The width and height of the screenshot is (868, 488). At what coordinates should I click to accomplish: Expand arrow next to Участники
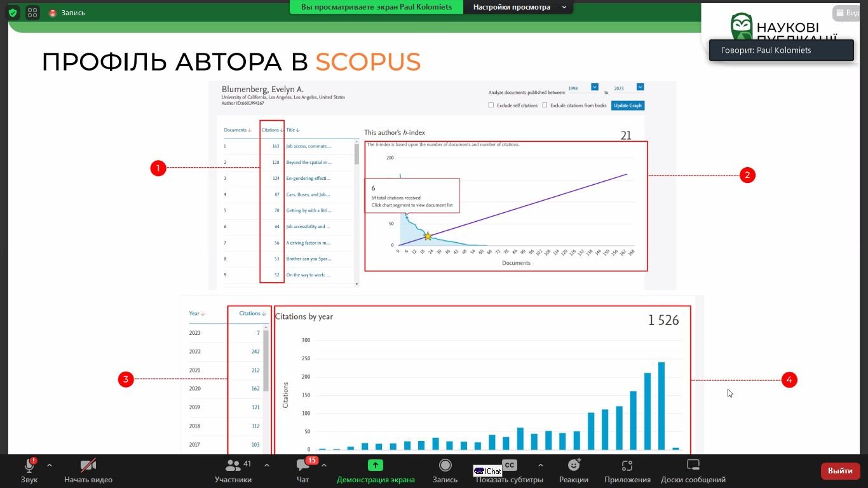pyautogui.click(x=266, y=465)
